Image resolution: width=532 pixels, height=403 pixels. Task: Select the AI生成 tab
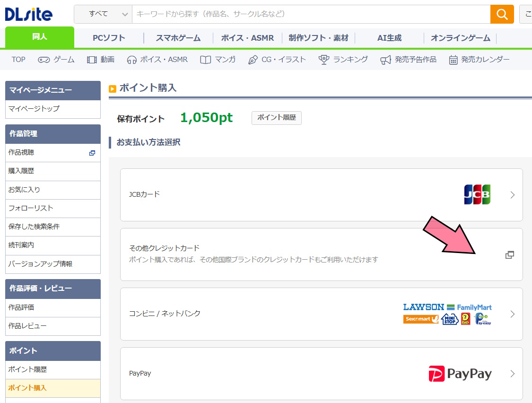click(x=389, y=37)
